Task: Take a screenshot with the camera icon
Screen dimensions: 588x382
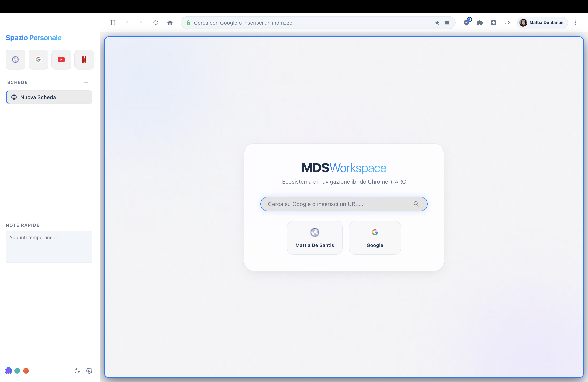Action: (x=493, y=22)
